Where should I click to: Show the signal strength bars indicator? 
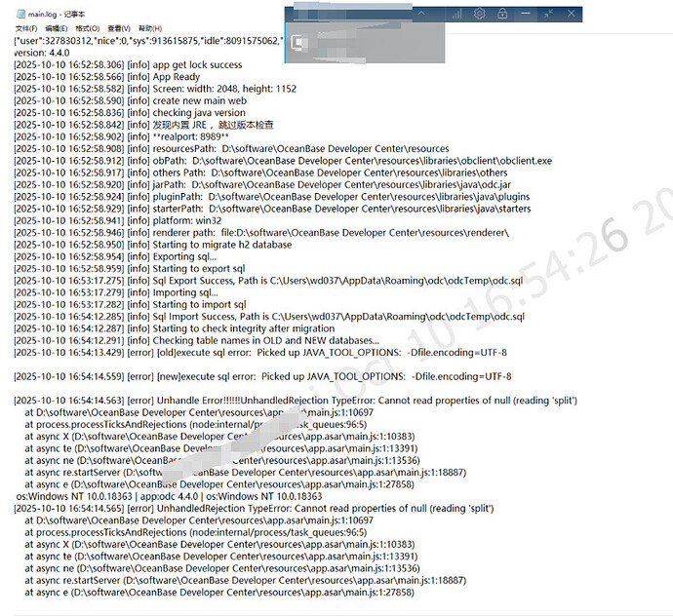click(456, 15)
